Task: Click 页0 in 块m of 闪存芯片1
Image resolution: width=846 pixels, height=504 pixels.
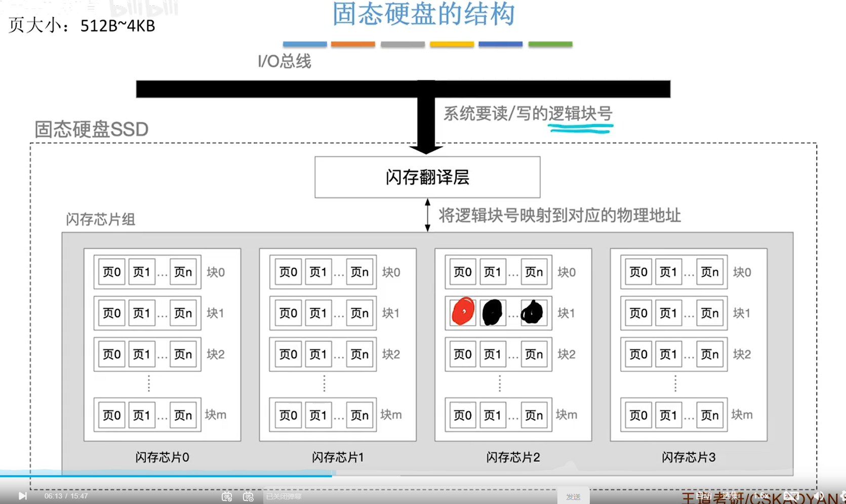Action: click(288, 415)
